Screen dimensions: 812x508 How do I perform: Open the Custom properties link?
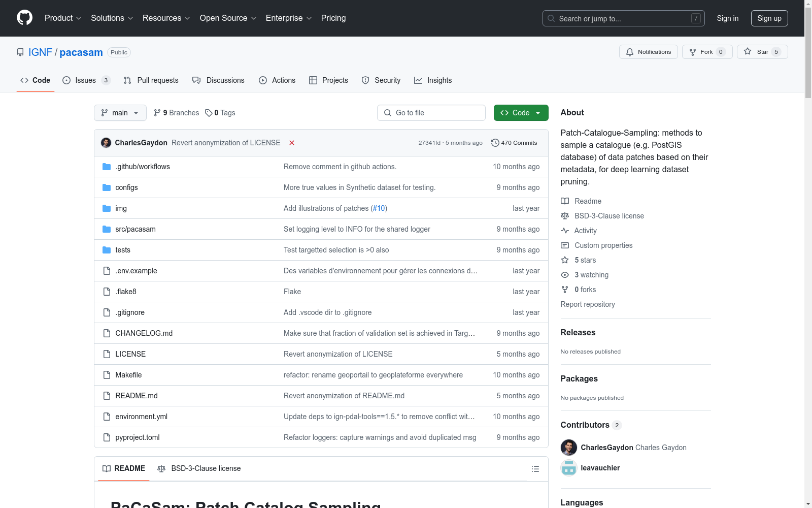coord(603,245)
